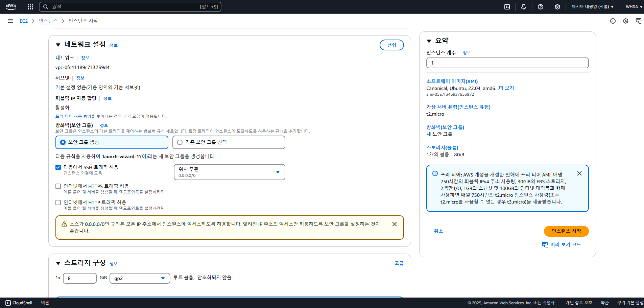644x308 pixels.
Task: Open Privacy link in footer
Action: point(579,303)
